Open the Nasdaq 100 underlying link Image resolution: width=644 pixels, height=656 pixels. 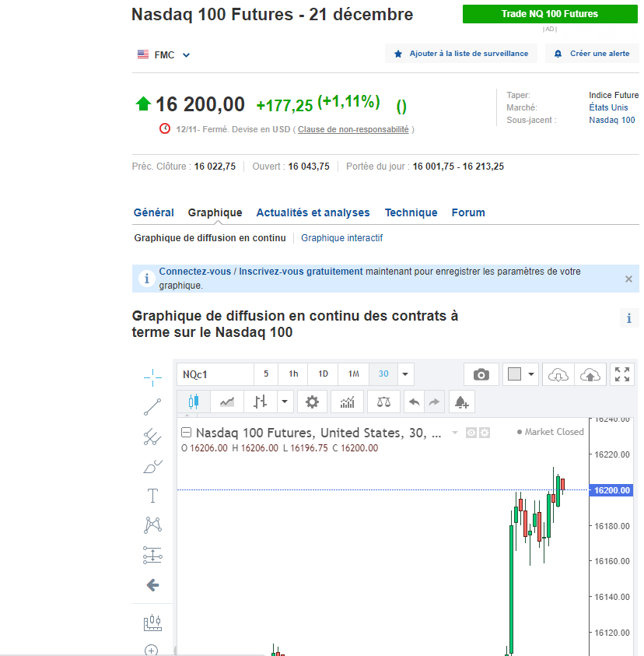(x=612, y=120)
